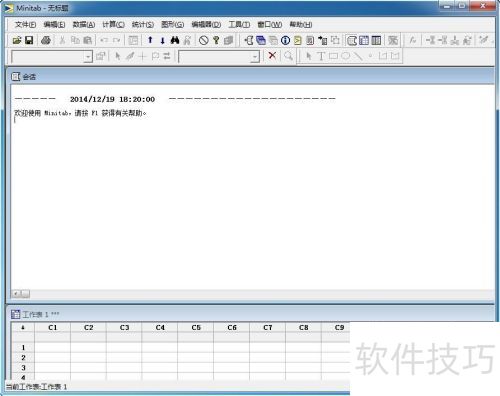Click the Print window icon
This screenshot has height=396, width=500.
(46, 40)
